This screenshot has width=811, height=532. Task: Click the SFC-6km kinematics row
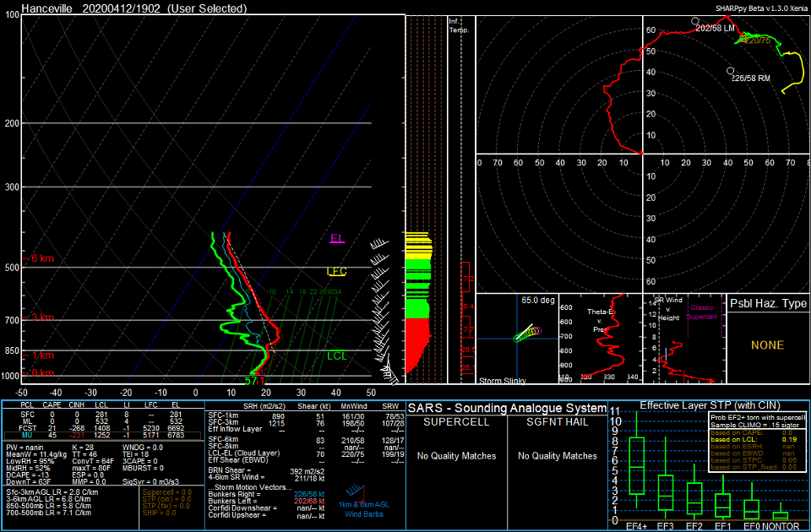pyautogui.click(x=305, y=439)
